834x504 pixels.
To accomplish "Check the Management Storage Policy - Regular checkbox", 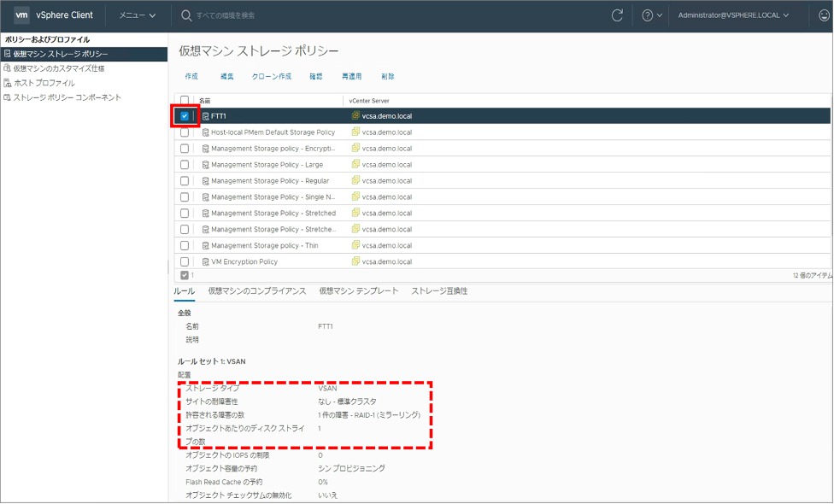I will tap(185, 181).
